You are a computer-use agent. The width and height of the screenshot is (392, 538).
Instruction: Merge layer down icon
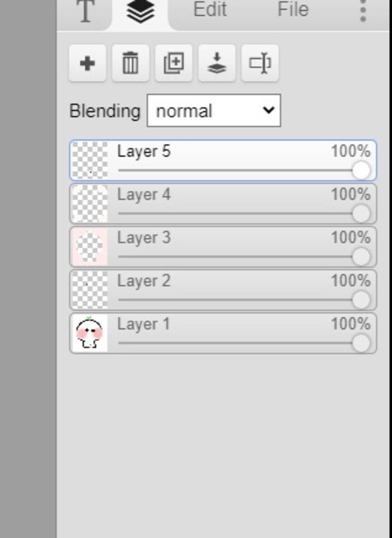217,63
